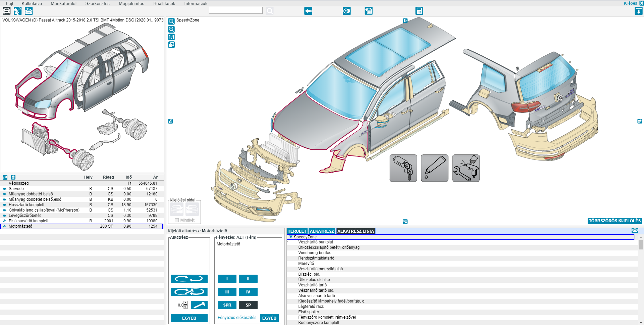
Task: Switch to the ALKATRÉSZ LISTA tab
Action: coord(356,231)
